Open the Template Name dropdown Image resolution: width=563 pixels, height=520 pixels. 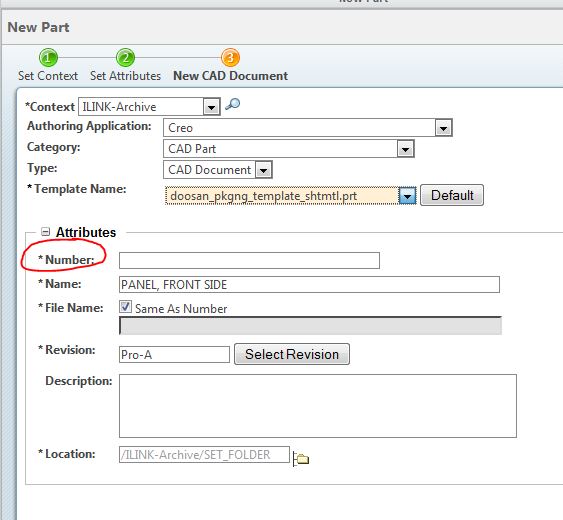(407, 196)
